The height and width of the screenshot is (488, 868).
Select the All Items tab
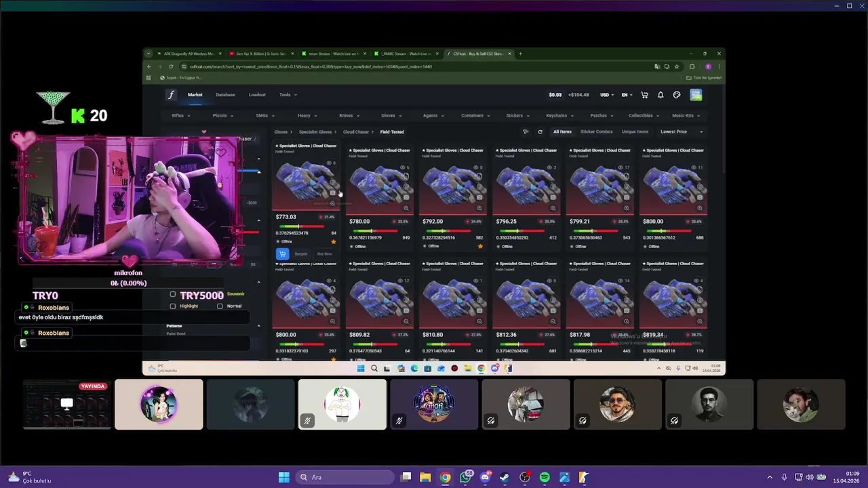(562, 131)
